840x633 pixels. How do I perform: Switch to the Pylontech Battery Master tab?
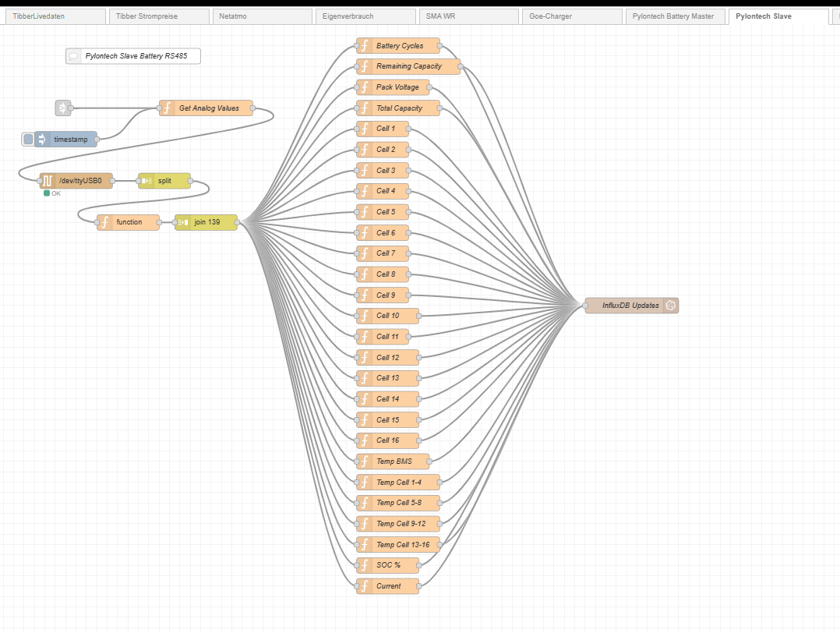(675, 16)
